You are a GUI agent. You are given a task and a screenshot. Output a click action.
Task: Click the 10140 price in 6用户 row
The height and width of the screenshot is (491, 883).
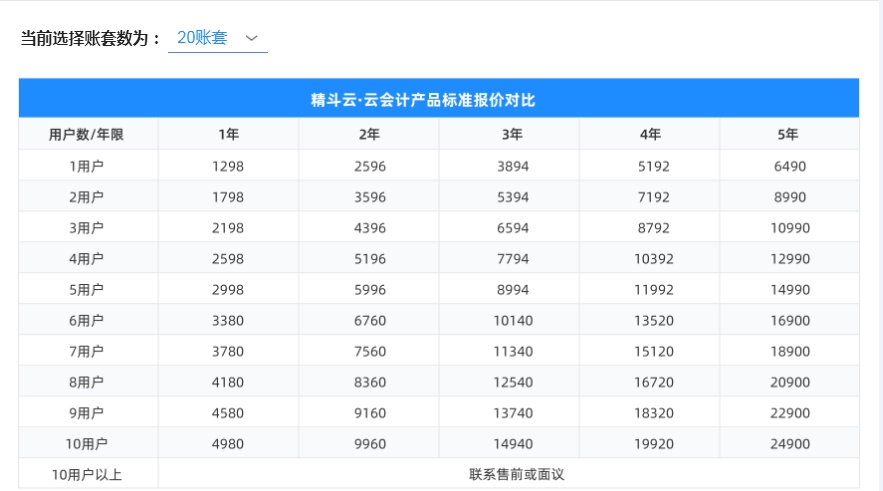(508, 321)
